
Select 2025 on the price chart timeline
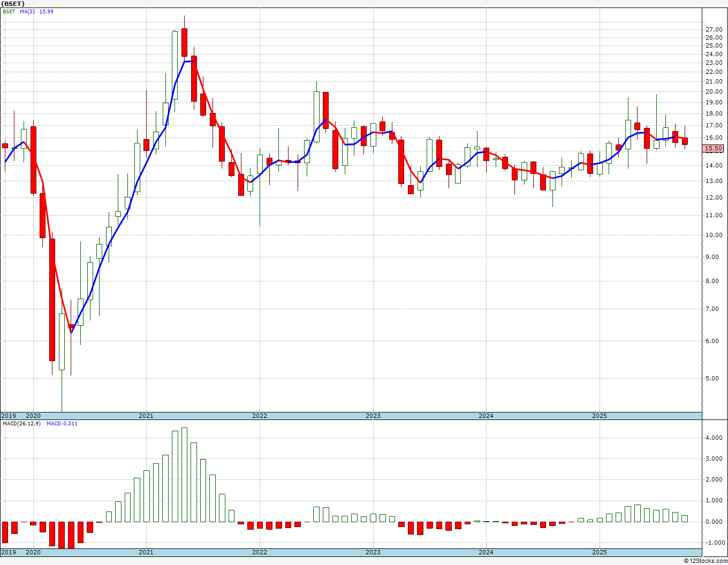[x=599, y=416]
